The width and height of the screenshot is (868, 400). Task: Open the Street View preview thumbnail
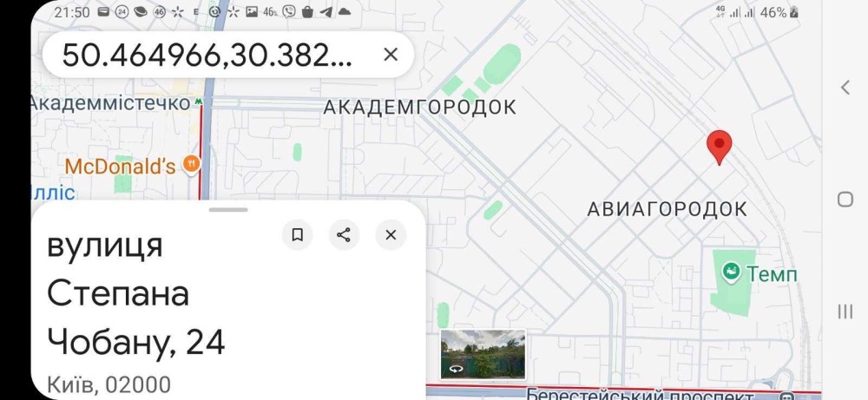coord(483,354)
